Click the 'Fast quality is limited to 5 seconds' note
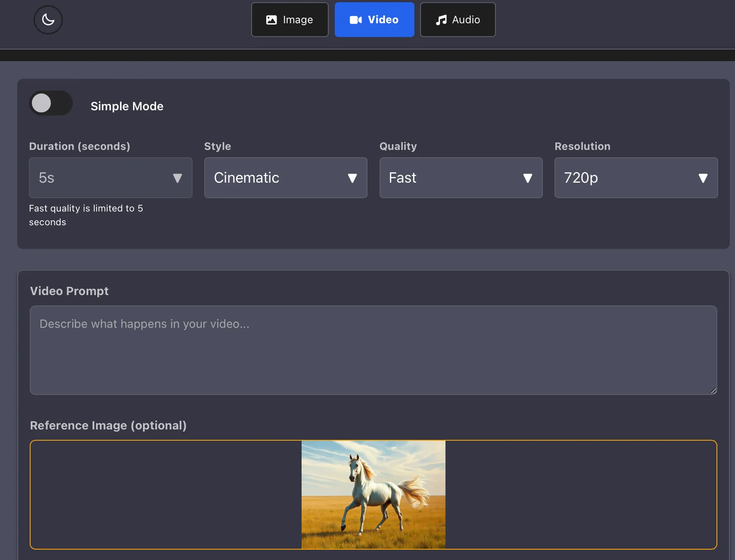Image resolution: width=735 pixels, height=560 pixels. coord(86,215)
